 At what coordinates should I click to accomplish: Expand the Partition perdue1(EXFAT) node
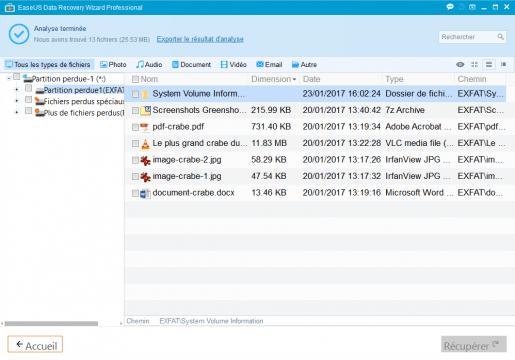[x=17, y=90]
